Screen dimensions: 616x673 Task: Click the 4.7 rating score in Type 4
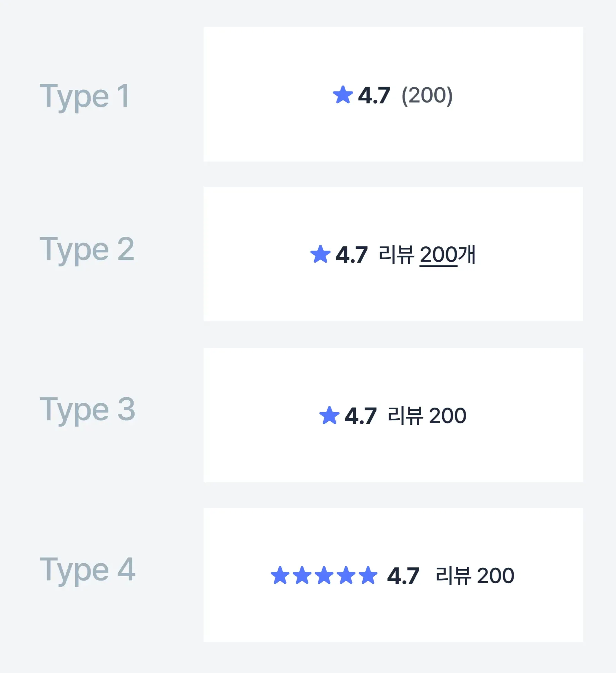point(403,576)
